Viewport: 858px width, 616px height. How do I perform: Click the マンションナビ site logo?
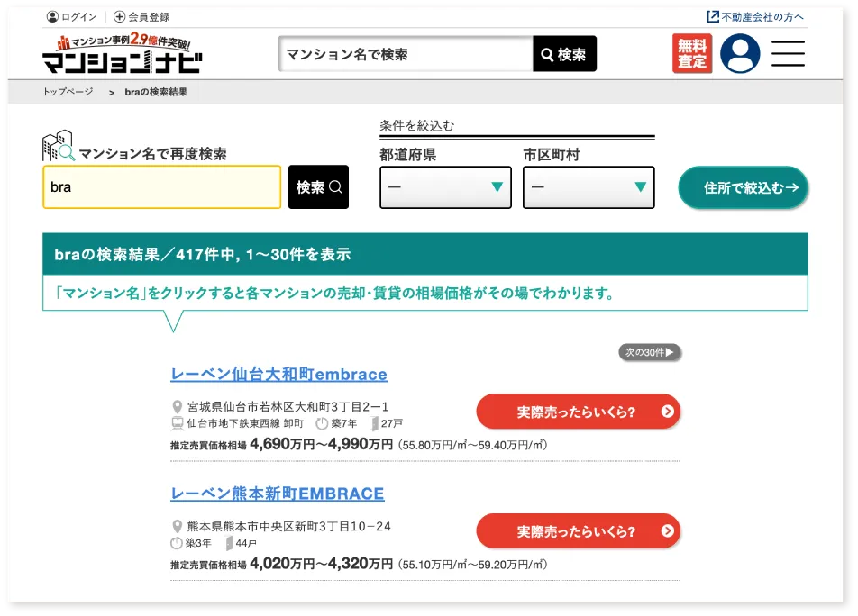pos(123,54)
